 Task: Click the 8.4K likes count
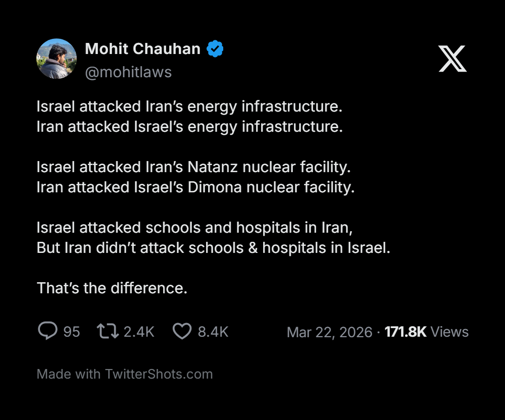click(213, 332)
